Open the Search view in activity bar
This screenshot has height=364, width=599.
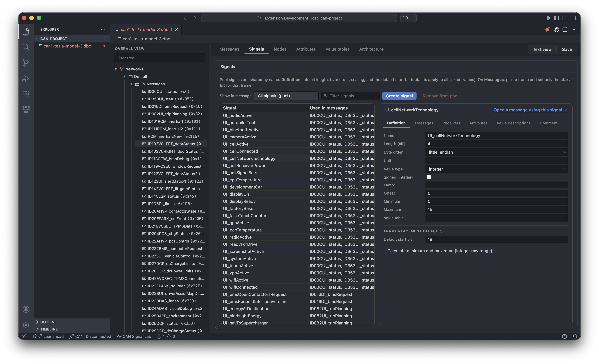pos(26,47)
